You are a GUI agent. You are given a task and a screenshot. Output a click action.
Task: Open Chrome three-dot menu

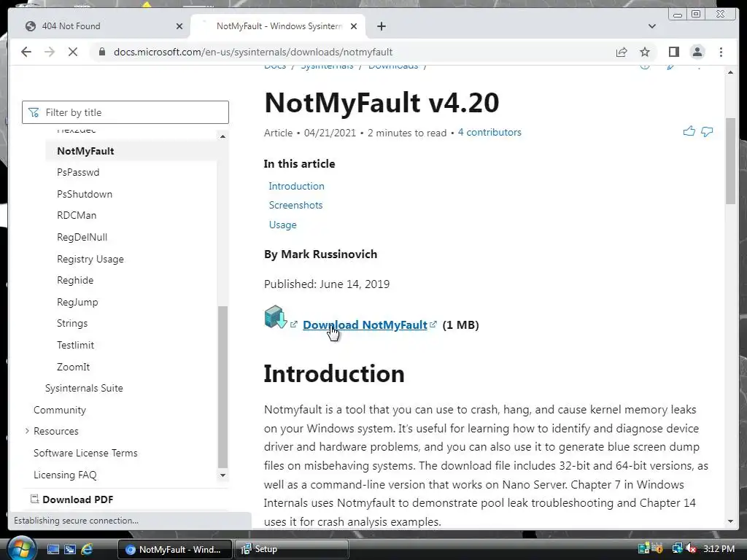[x=721, y=52]
